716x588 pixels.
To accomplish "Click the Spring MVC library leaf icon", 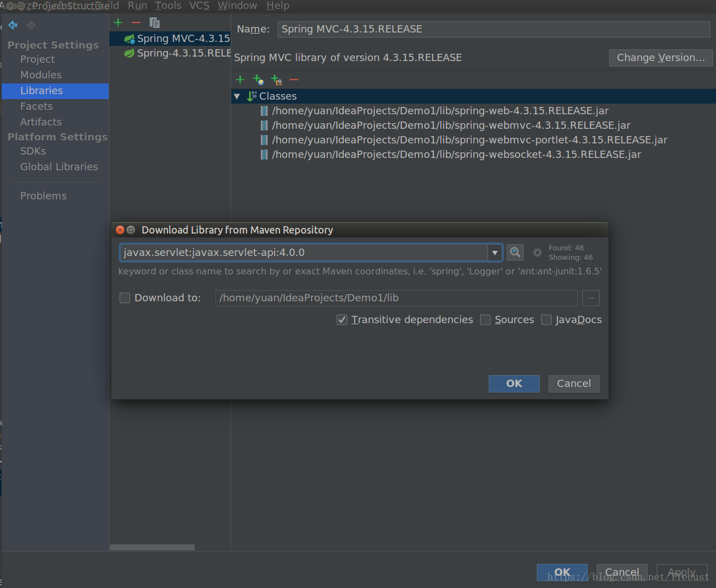I will [x=129, y=39].
